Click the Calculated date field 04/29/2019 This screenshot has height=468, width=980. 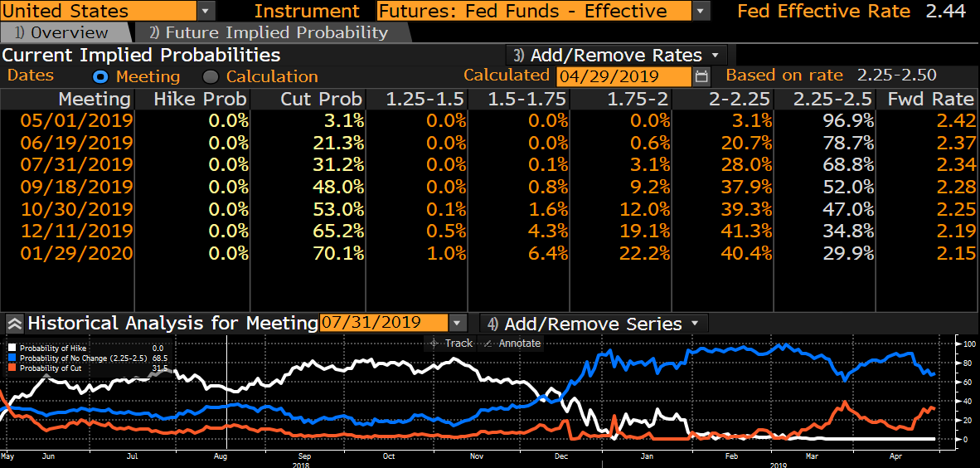pos(623,76)
